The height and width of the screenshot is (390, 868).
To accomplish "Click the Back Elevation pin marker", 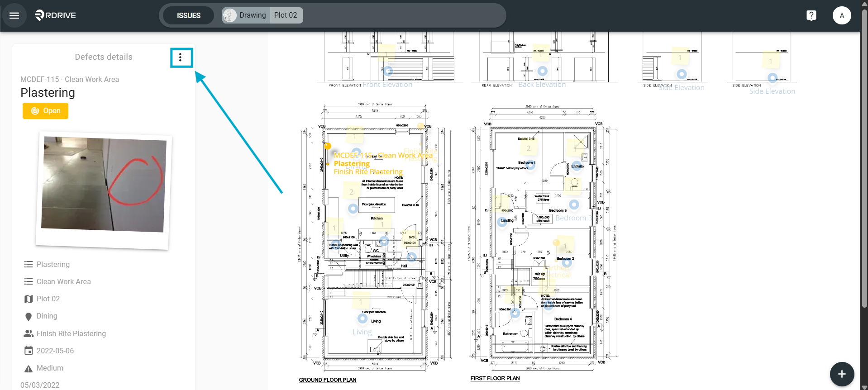I will click(542, 71).
